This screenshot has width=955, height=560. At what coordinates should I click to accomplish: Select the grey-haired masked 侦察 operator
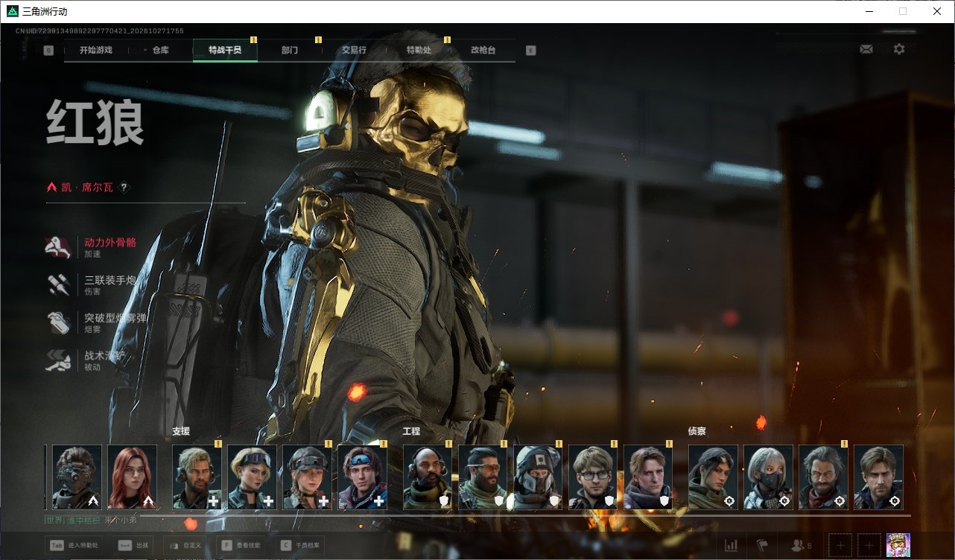(769, 477)
